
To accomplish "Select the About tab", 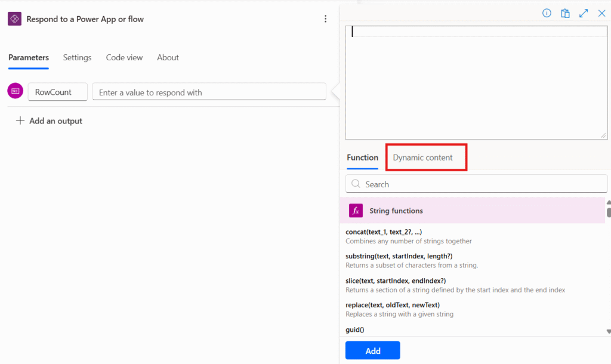I will pyautogui.click(x=168, y=57).
